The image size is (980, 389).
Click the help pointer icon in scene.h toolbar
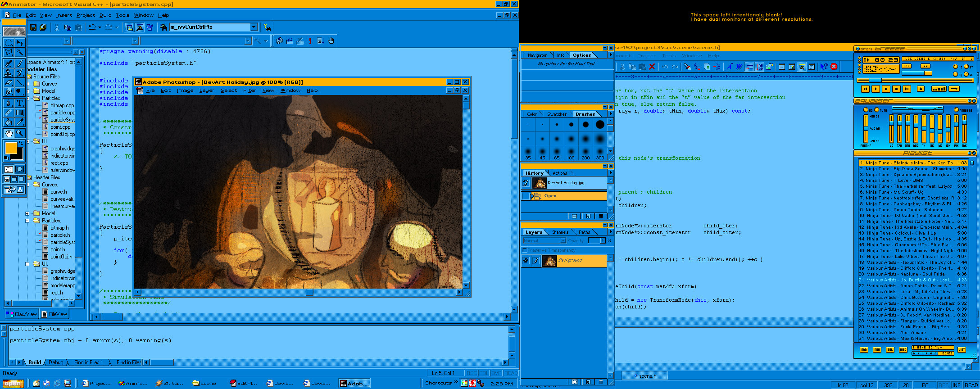823,67
